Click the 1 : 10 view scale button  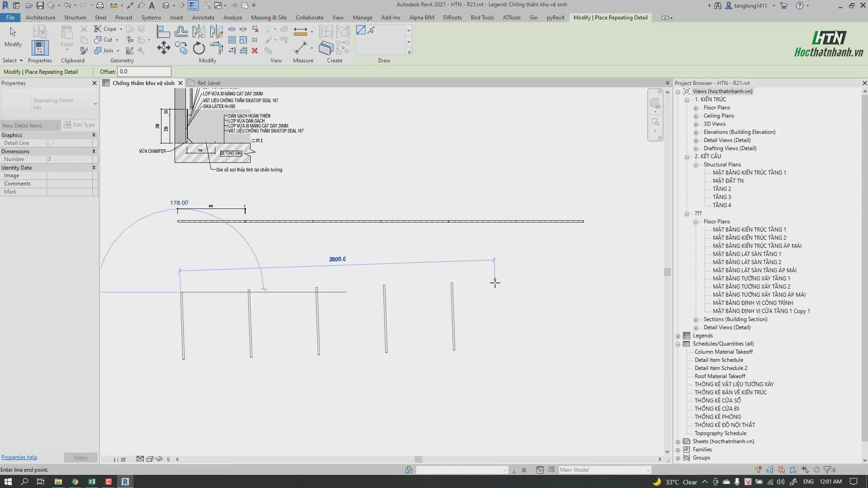(119, 460)
